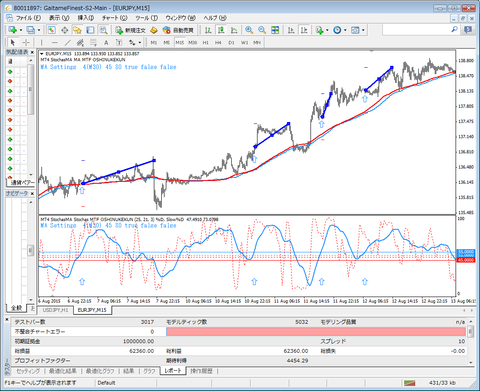Select the arrow cursor tool

[x=13, y=42]
